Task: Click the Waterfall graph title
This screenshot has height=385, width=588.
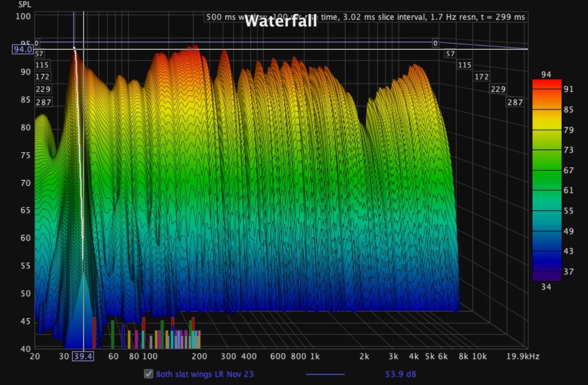Action: [280, 21]
